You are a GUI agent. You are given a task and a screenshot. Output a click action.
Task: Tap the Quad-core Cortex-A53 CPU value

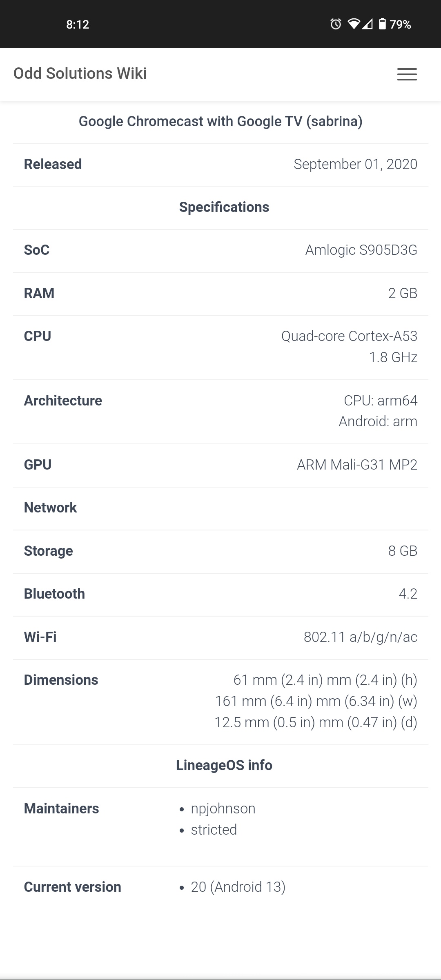[x=349, y=336]
